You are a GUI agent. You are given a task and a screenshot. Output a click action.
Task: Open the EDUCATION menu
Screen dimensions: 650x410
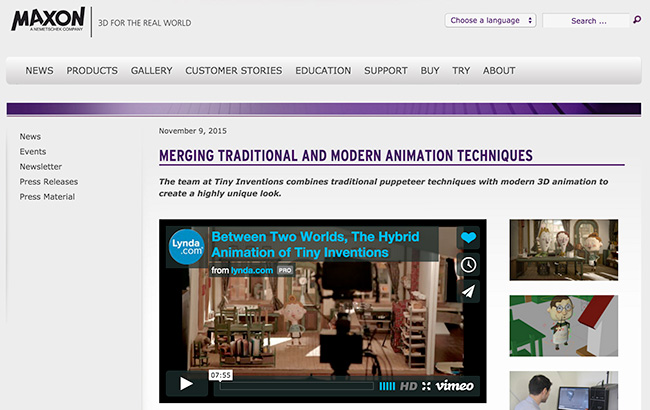pos(323,71)
